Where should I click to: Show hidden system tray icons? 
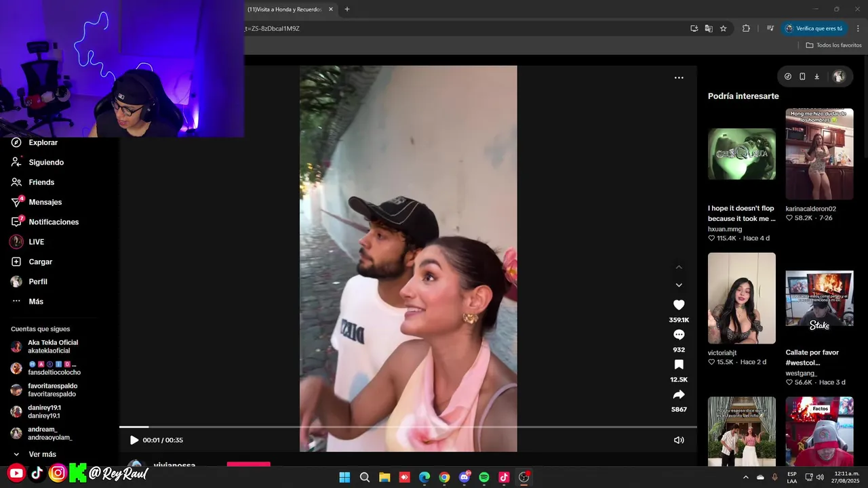[x=746, y=477]
